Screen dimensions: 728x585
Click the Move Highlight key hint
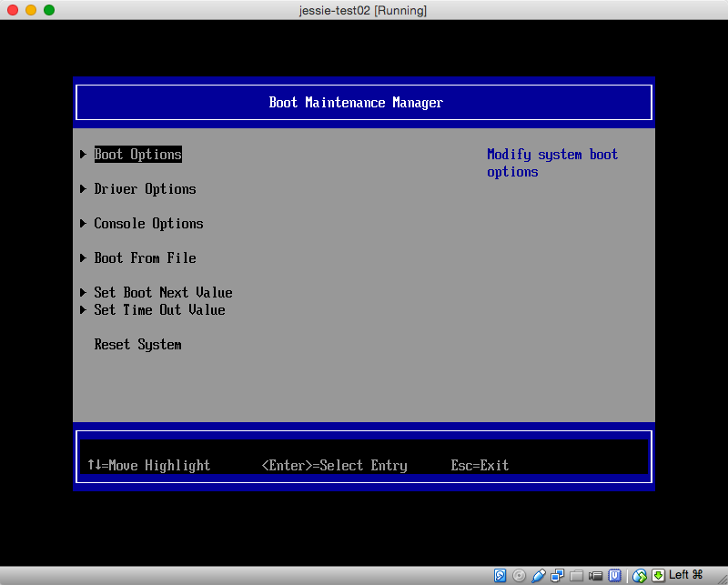[x=149, y=465]
